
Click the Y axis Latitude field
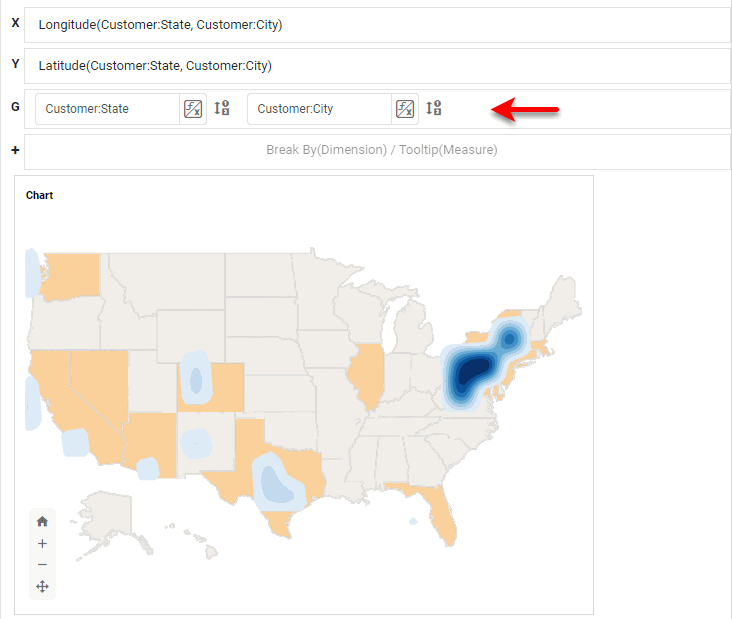pos(377,66)
